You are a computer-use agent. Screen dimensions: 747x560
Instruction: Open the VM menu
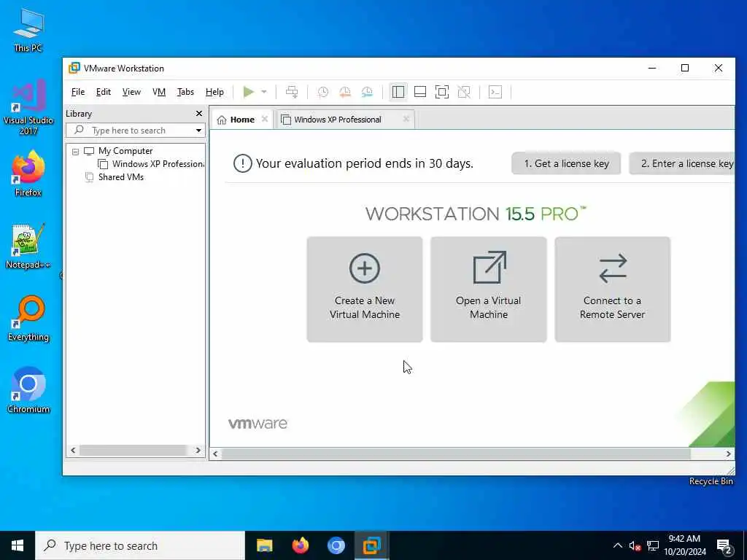tap(159, 92)
